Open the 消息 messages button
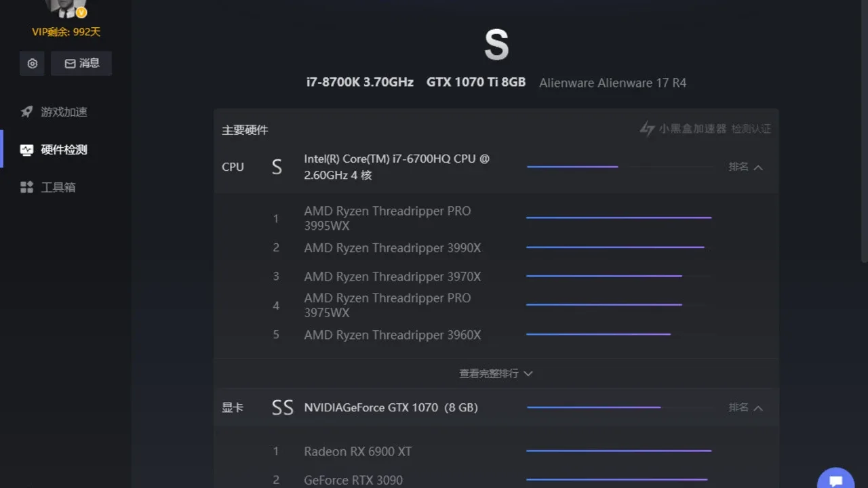The image size is (868, 488). (81, 63)
